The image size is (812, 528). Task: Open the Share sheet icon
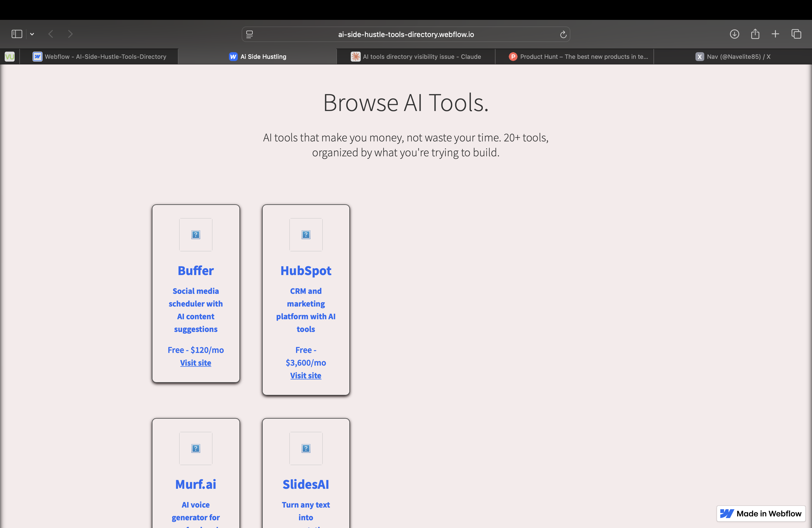coord(755,34)
